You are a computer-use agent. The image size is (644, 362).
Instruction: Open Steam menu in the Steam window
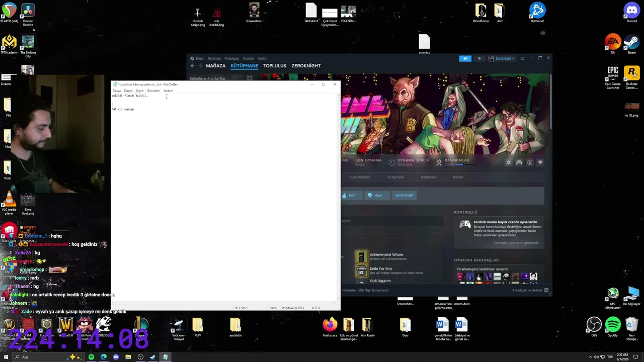(x=200, y=58)
